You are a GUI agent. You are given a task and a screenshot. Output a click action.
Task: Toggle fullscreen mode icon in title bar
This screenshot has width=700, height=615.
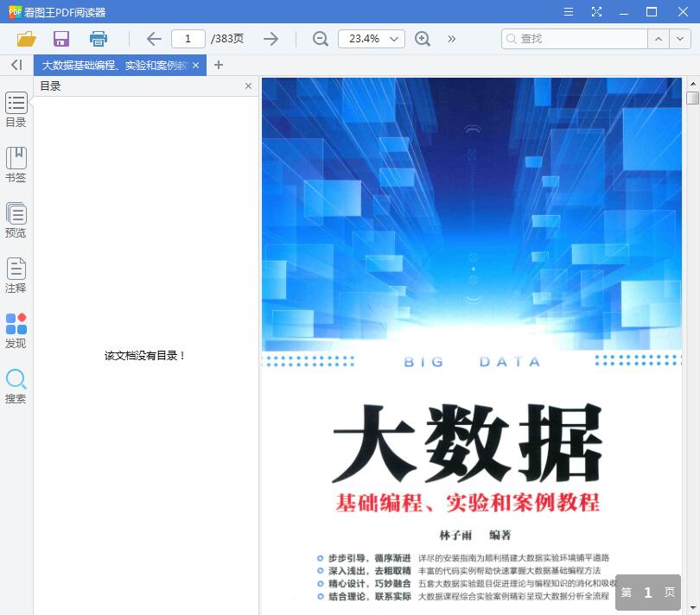pyautogui.click(x=596, y=11)
